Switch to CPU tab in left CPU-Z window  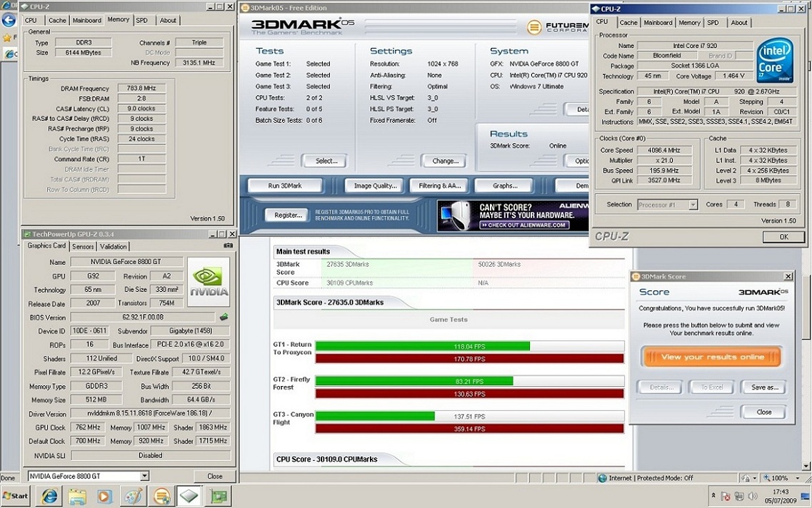[x=31, y=20]
